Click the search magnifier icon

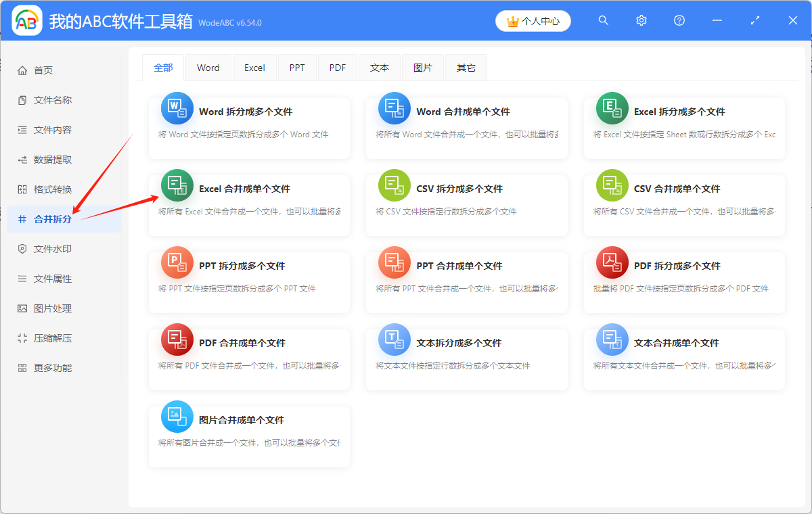(603, 20)
